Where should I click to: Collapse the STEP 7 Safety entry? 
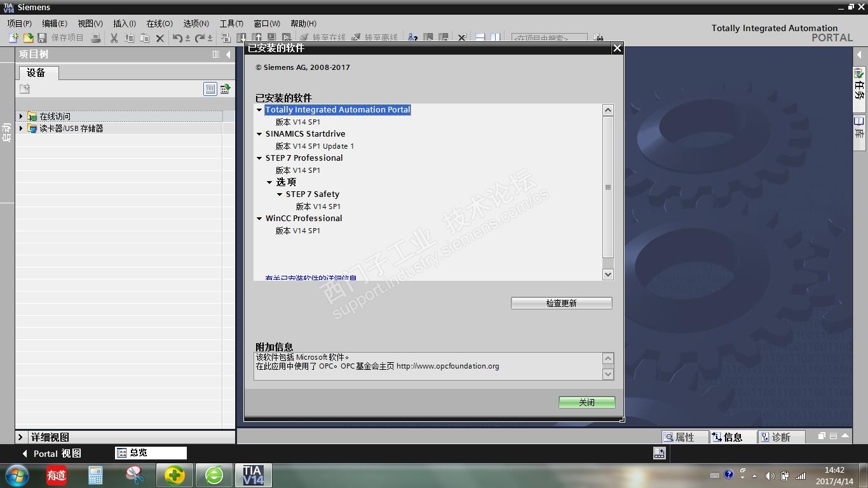coord(280,194)
